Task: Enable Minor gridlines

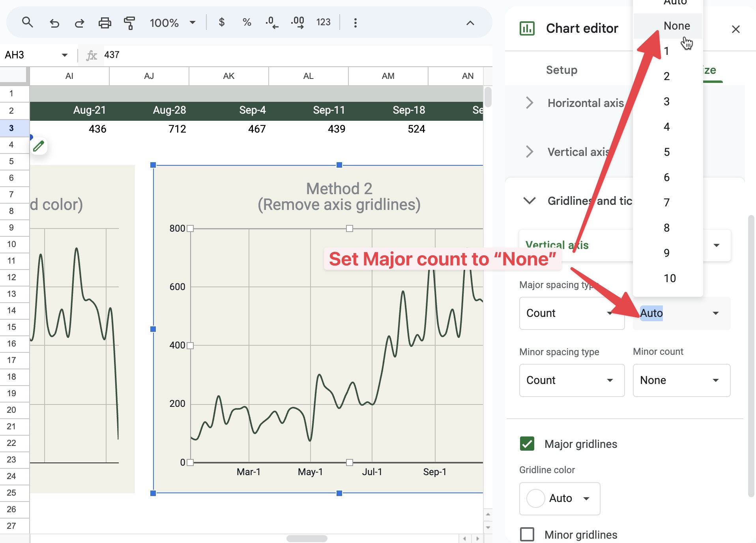Action: 527,534
